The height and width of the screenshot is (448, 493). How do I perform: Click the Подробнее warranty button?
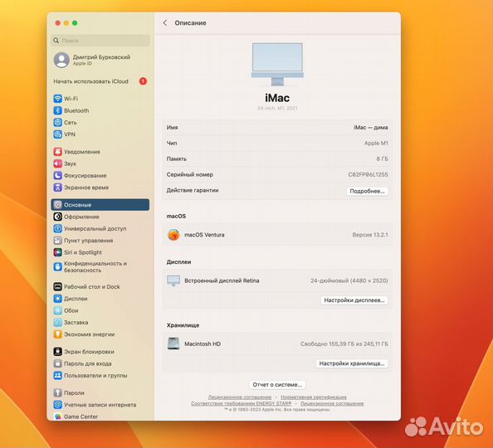pyautogui.click(x=367, y=191)
